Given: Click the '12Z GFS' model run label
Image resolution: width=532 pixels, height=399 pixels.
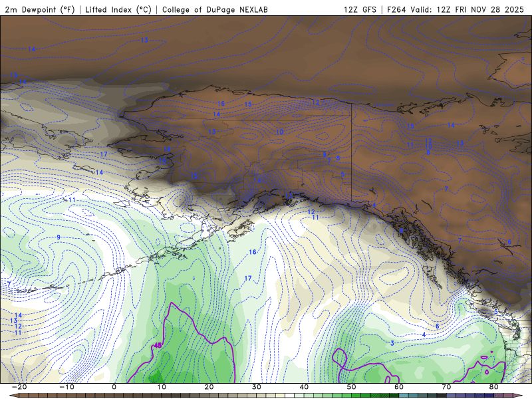Looking at the screenshot, I should (360, 9).
